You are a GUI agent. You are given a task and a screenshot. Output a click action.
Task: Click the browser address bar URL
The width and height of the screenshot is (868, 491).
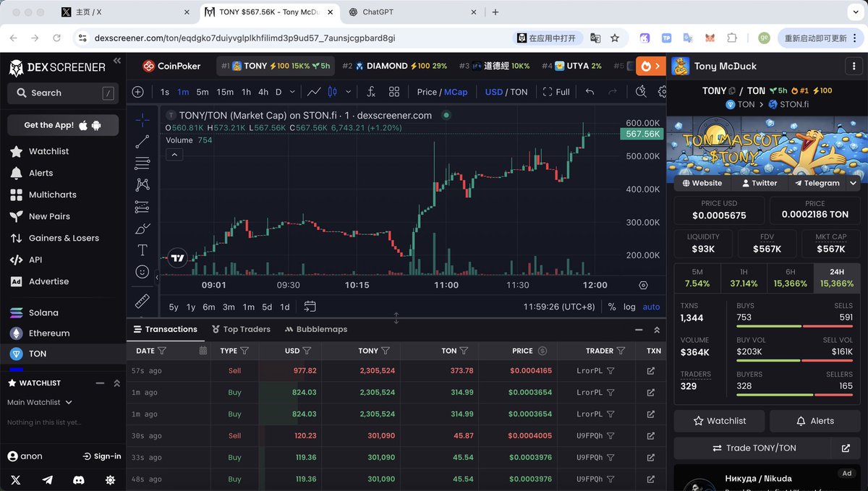[x=244, y=38]
